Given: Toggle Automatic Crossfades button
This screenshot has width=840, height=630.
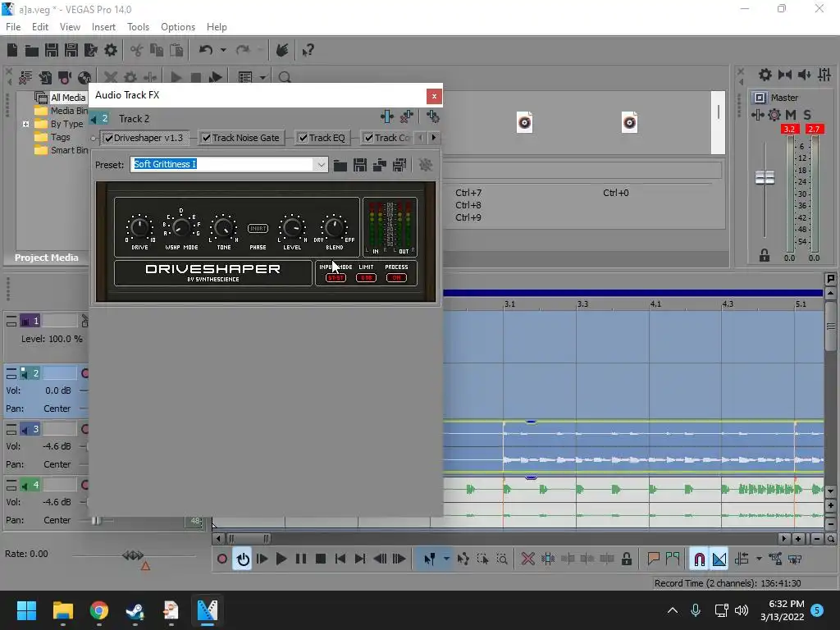Looking at the screenshot, I should pos(719,559).
